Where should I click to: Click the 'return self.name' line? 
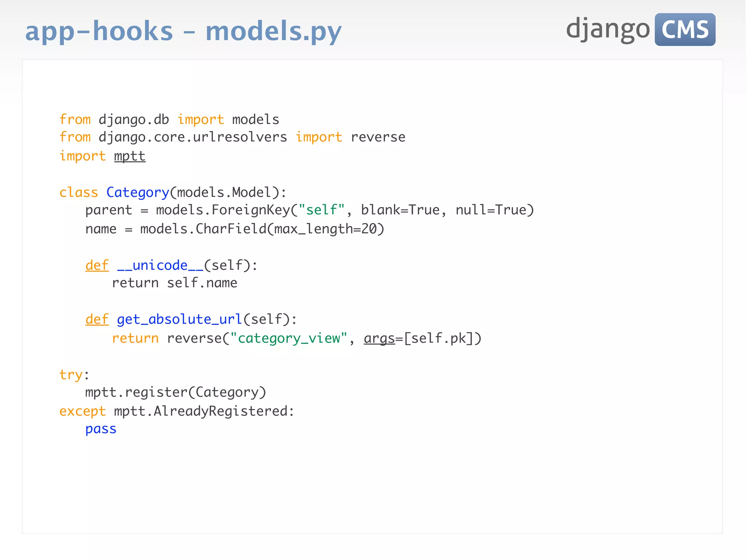(x=174, y=283)
